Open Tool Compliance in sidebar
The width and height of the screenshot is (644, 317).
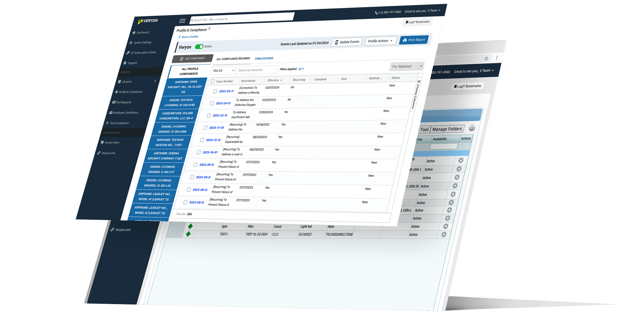tap(117, 123)
